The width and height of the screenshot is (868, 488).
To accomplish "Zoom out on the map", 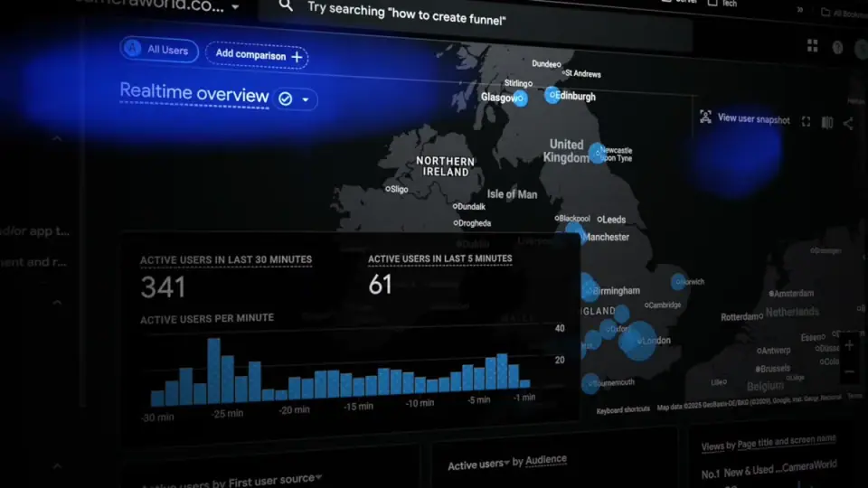I will pos(849,371).
